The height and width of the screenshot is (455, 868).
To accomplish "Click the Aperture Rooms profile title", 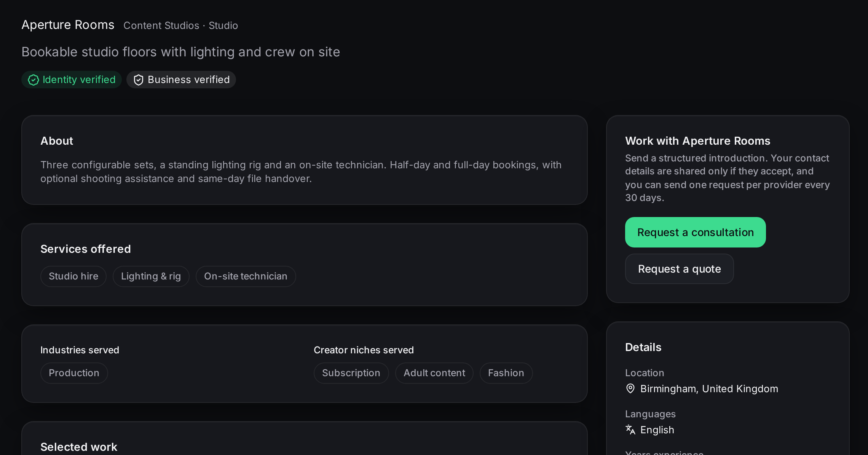I will (68, 25).
